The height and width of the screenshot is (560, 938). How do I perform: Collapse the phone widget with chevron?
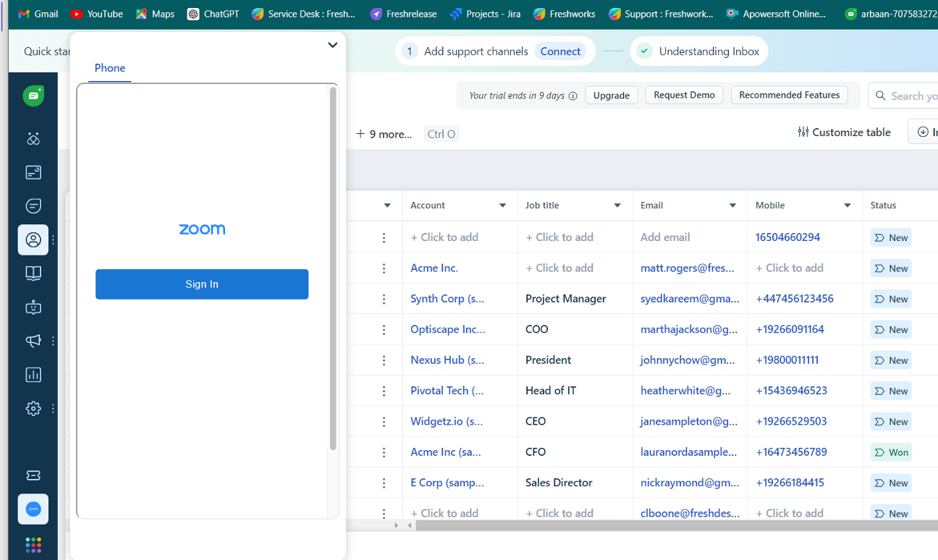pos(332,45)
